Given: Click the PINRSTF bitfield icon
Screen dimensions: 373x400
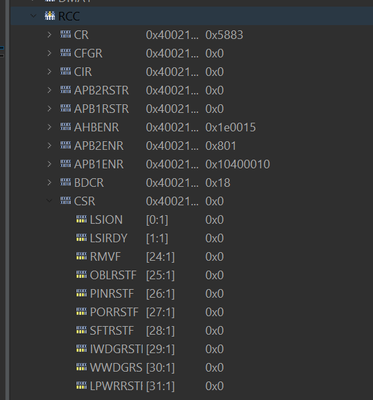Looking at the screenshot, I should point(81,293).
